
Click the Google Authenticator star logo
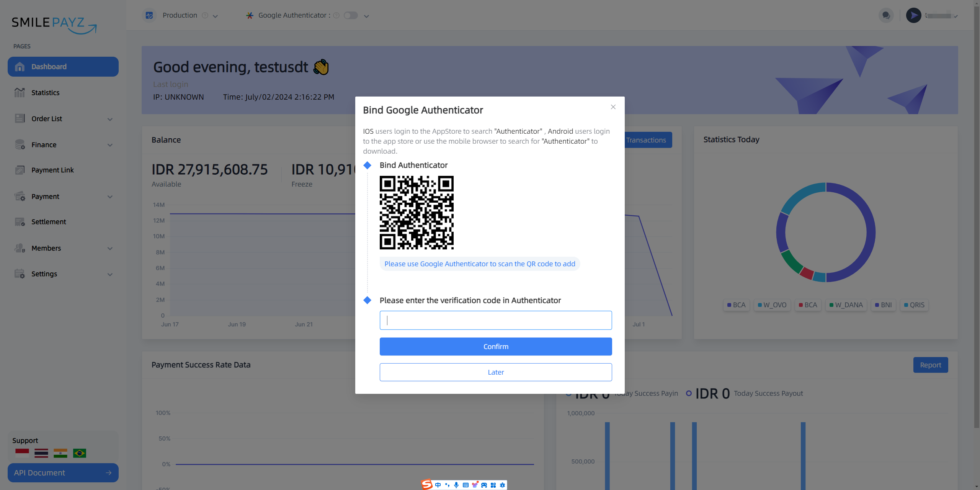(250, 15)
